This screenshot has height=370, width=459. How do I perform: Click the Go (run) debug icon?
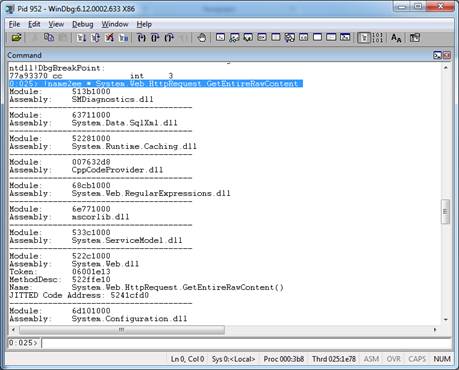[x=81, y=38]
